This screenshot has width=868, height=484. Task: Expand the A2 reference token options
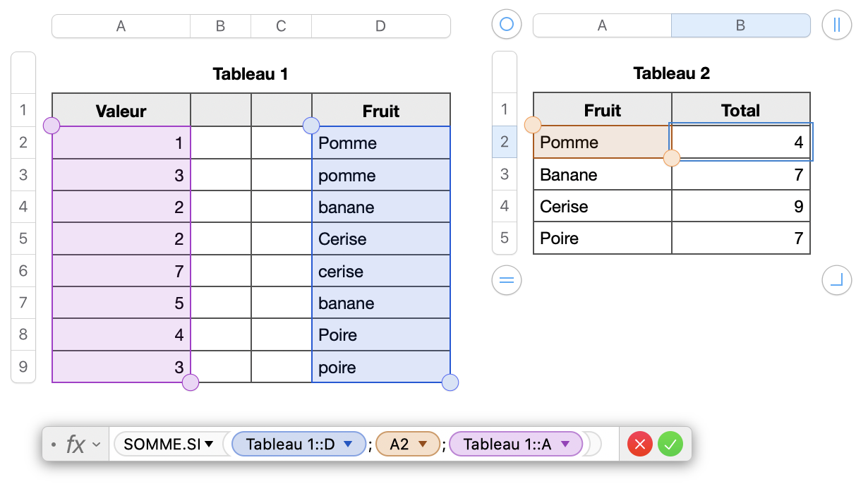tap(423, 444)
